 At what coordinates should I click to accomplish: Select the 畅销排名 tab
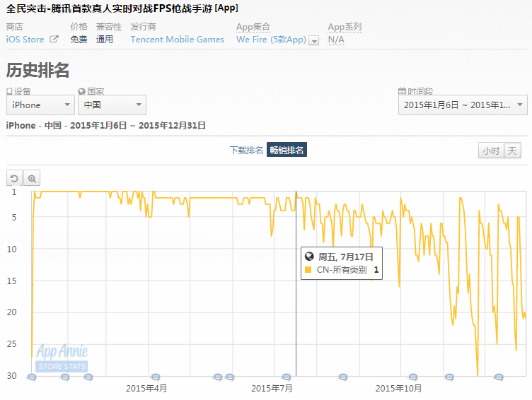click(x=287, y=150)
